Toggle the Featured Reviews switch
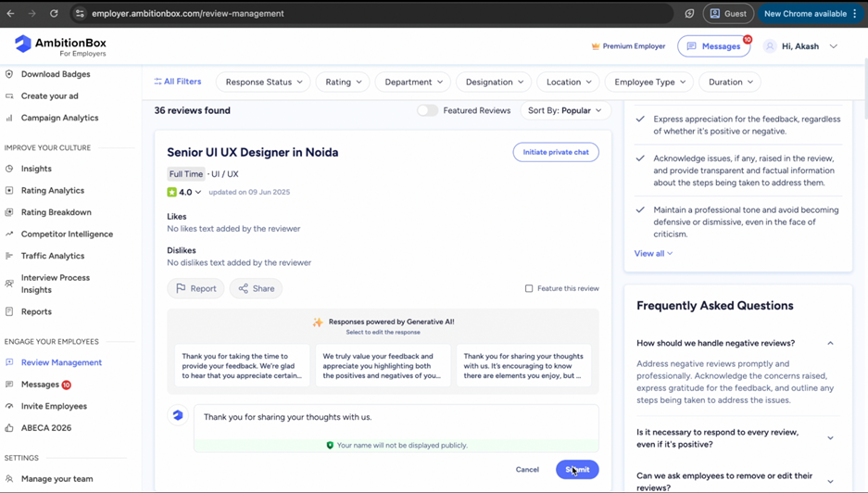 pos(427,110)
